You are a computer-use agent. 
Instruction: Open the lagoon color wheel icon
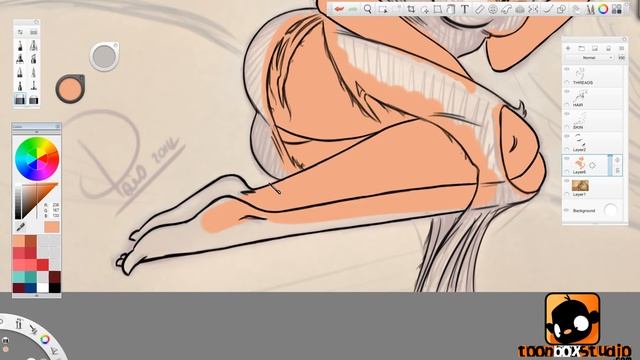tap(45, 339)
